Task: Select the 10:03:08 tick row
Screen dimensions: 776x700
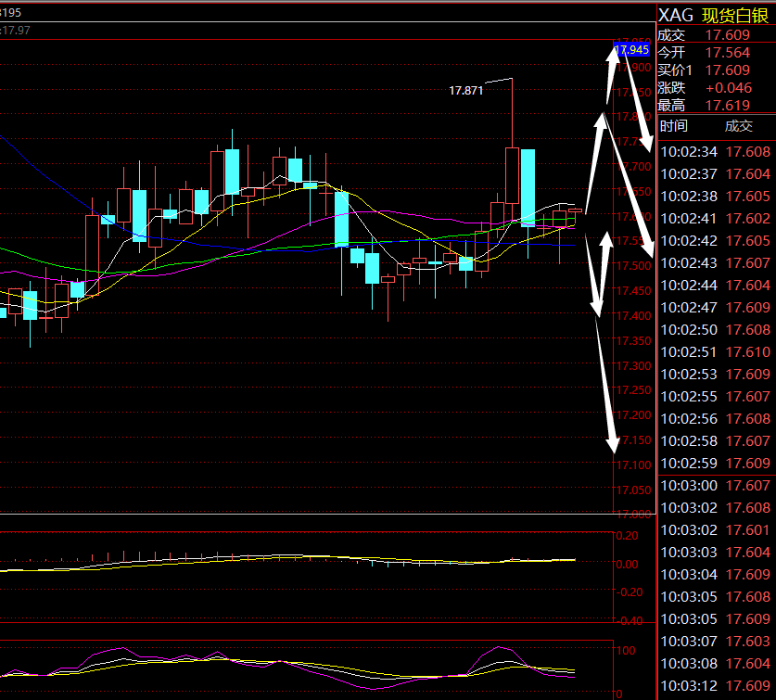Action: (716, 664)
